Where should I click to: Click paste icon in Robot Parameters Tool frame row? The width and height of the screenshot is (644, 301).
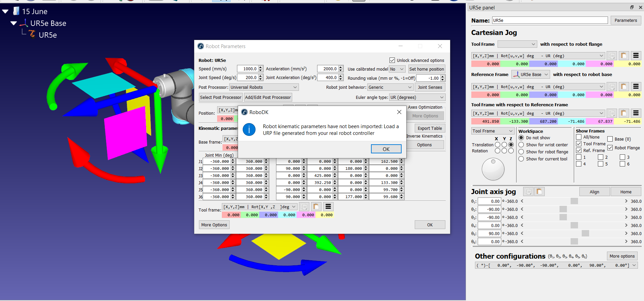pos(316,206)
